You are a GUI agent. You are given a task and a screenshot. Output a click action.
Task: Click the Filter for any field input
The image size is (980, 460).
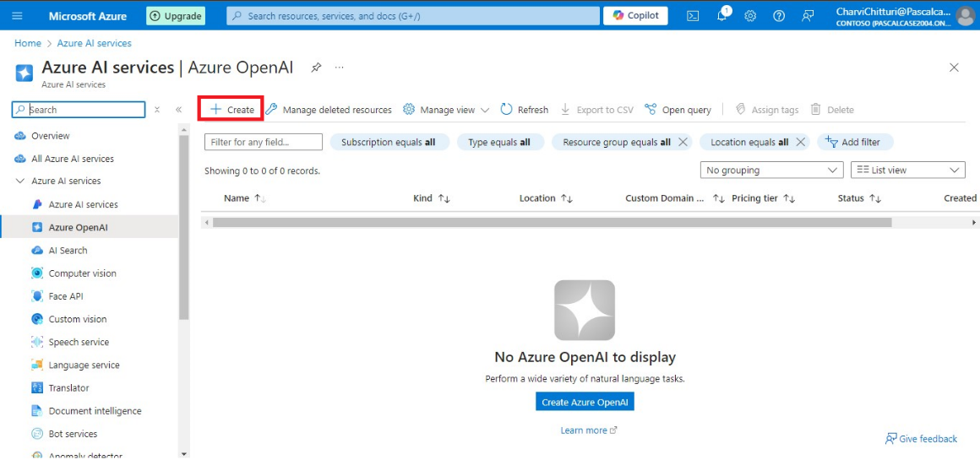pyautogui.click(x=264, y=143)
